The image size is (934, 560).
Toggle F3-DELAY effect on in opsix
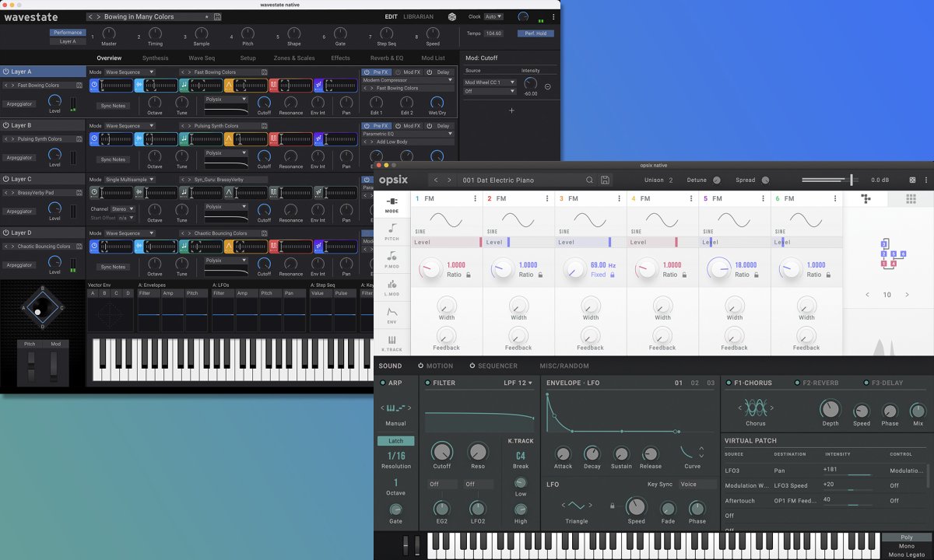865,383
